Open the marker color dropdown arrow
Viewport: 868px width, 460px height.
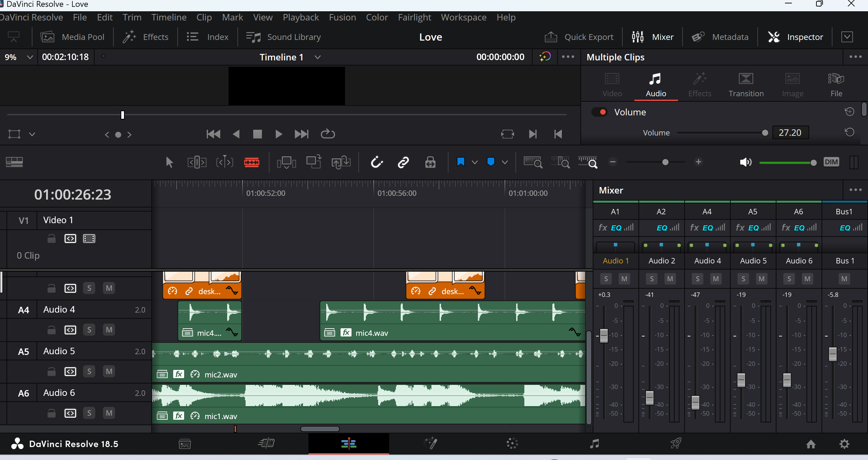[x=505, y=162]
